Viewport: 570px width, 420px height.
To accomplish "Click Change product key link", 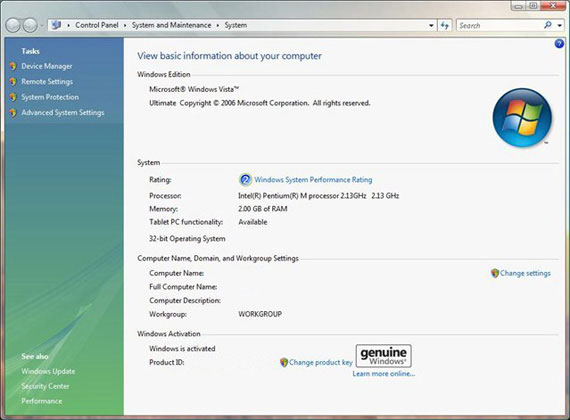I will (x=321, y=362).
